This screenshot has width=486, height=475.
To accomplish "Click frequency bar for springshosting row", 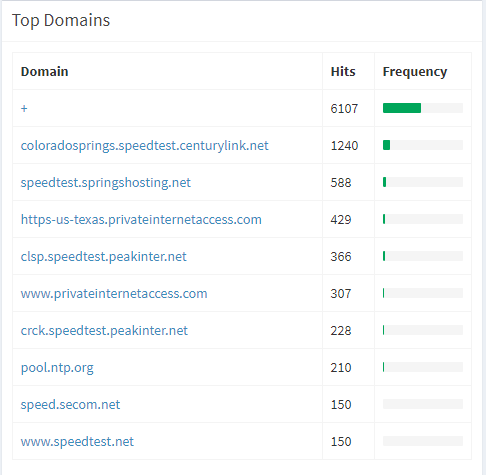I will pyautogui.click(x=423, y=182).
